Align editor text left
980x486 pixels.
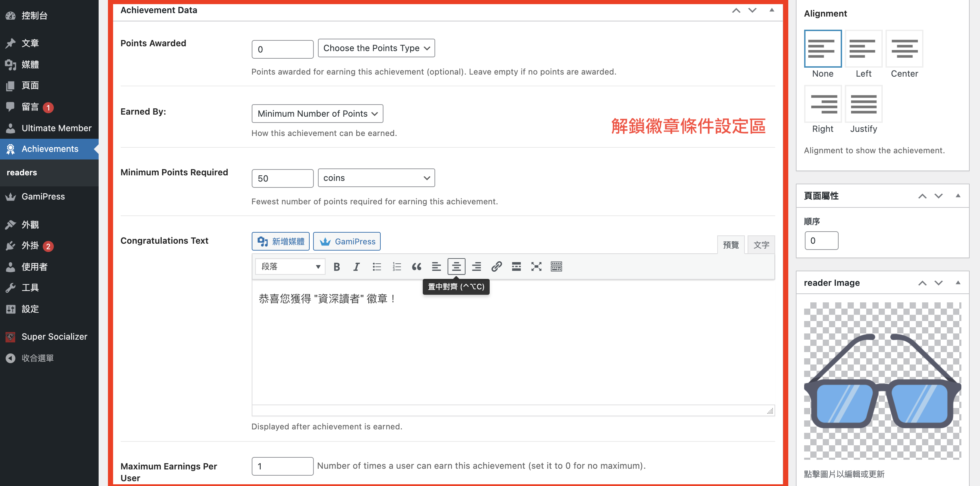[436, 266]
